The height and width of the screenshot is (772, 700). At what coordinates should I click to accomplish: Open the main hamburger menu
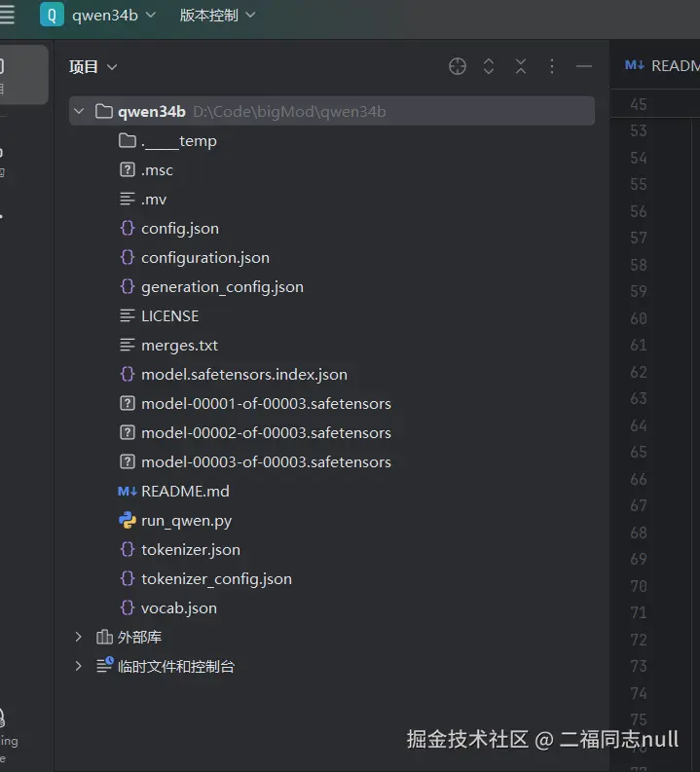click(8, 16)
